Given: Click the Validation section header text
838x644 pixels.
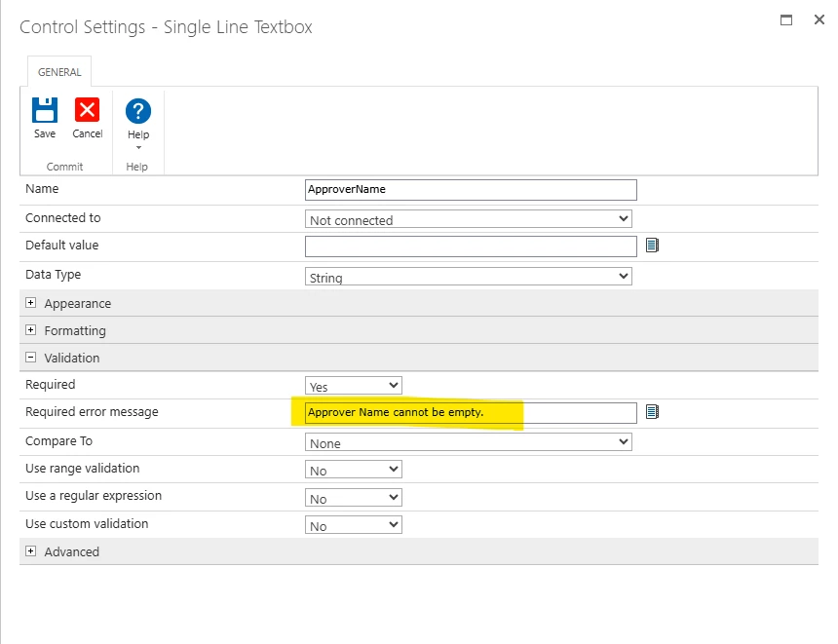Looking at the screenshot, I should (x=71, y=359).
